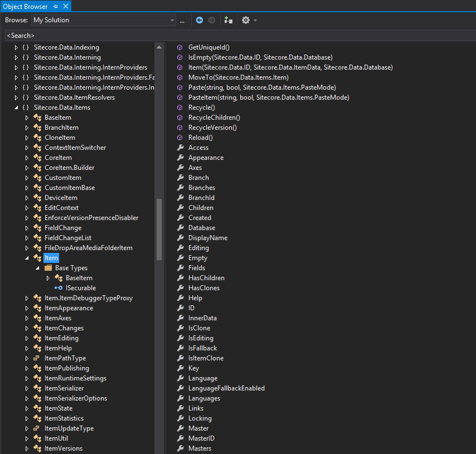Image resolution: width=476 pixels, height=454 pixels.
Task: Click property wrench icon beside Masters
Action: 181,448
